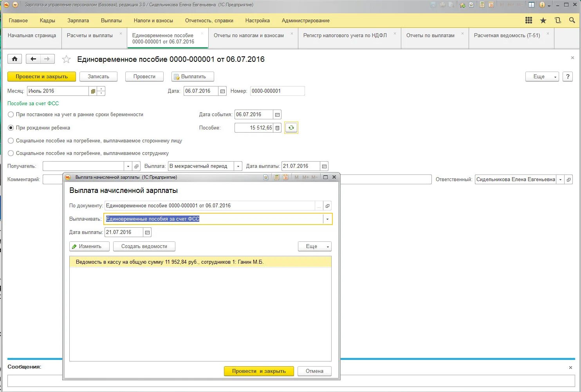Open calendar for Дата события

point(277,115)
